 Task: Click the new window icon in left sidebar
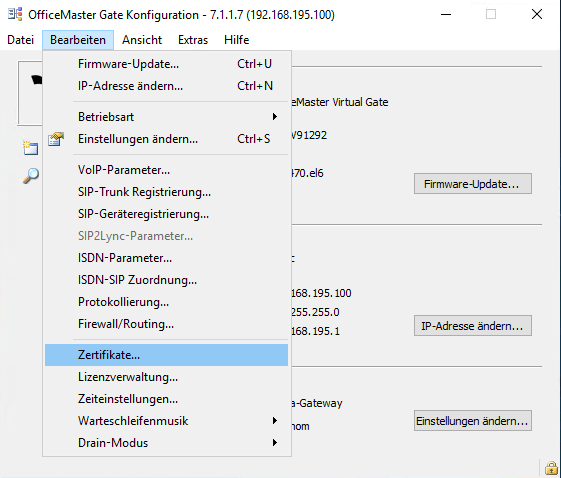[x=30, y=148]
